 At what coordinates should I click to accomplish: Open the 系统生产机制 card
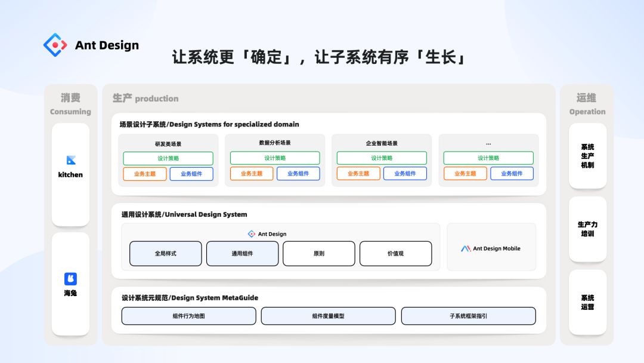click(588, 156)
